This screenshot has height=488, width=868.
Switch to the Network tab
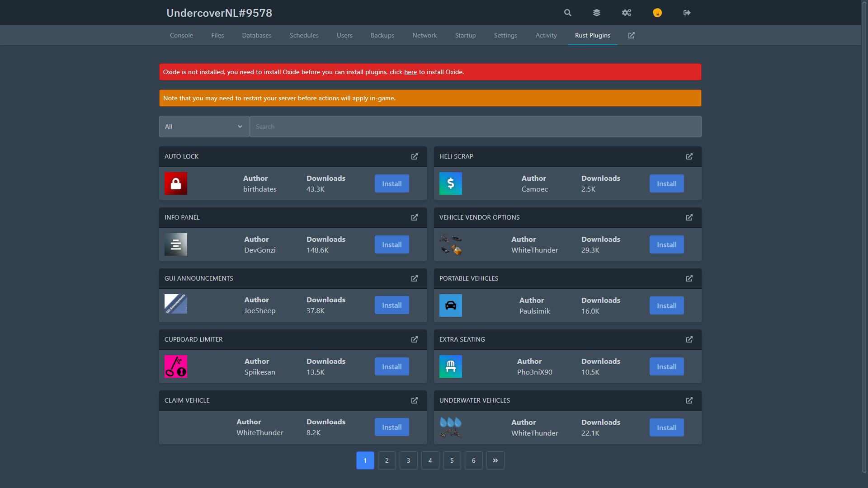coord(425,35)
